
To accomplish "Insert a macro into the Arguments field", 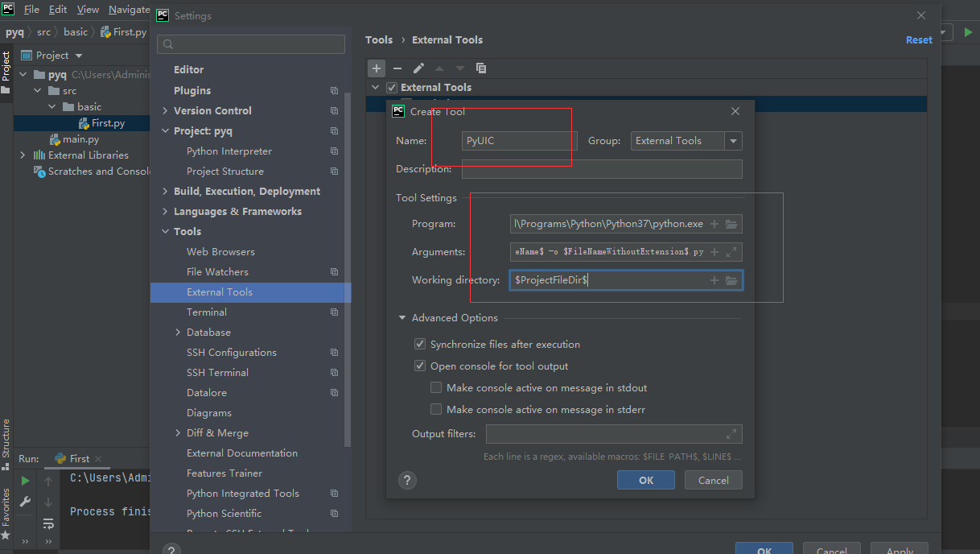I will [714, 252].
